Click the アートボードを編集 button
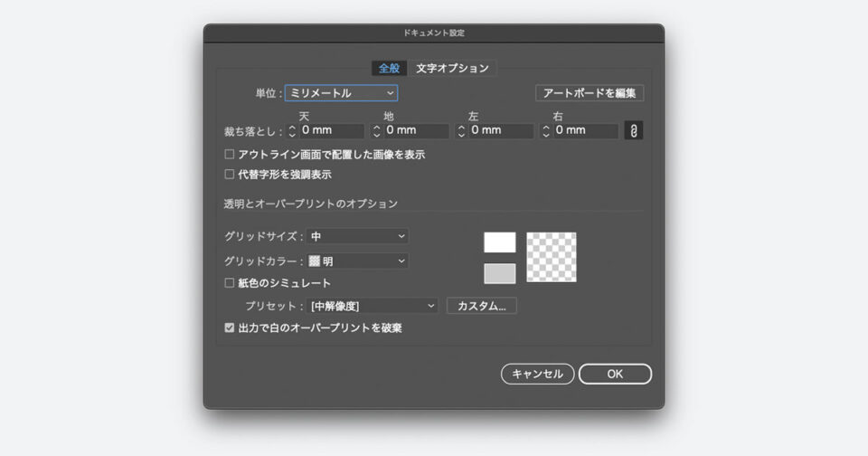The image size is (868, 456). [x=590, y=93]
